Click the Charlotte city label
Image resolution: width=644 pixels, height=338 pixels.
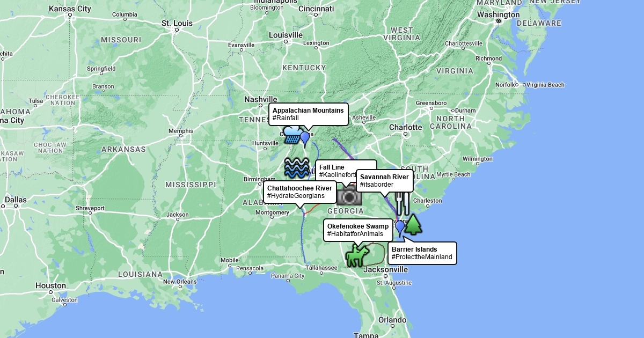405,127
